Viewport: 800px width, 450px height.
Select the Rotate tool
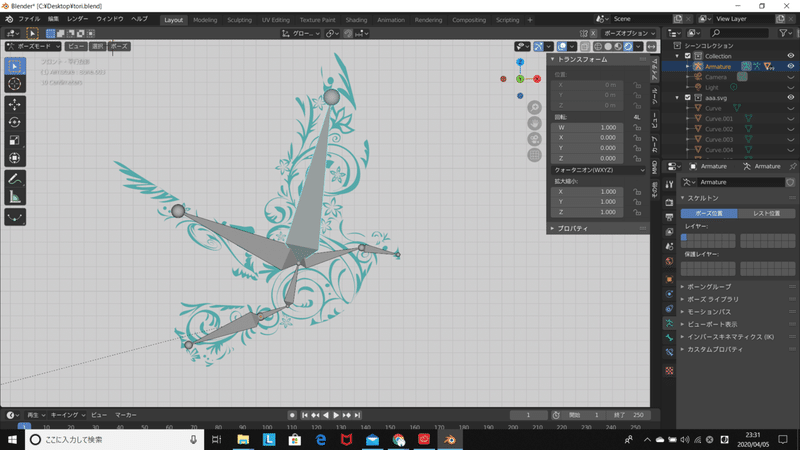pos(15,122)
